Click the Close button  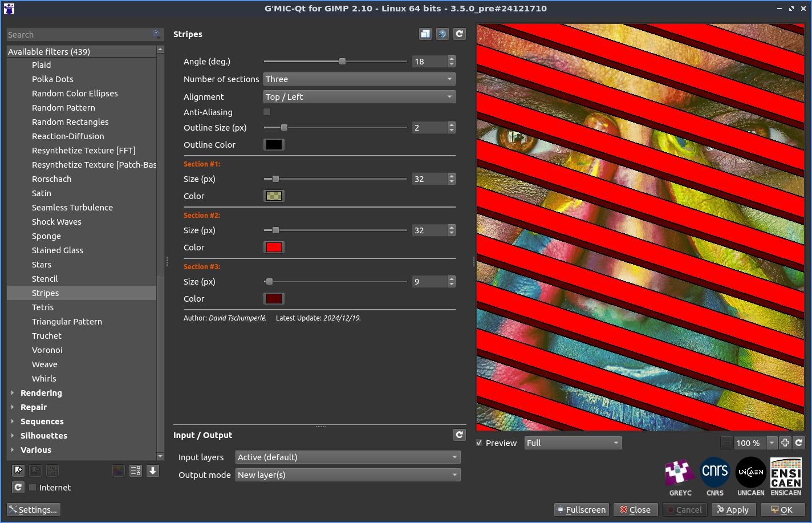(636, 510)
